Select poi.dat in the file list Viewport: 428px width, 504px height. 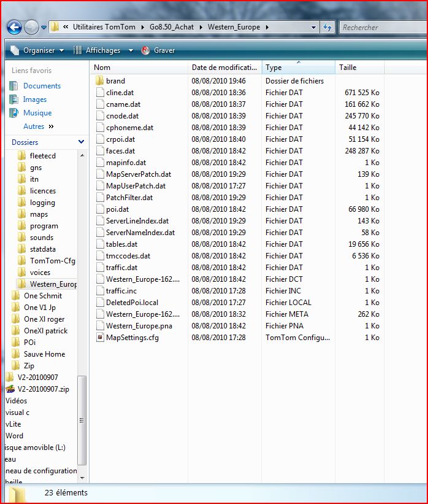pyautogui.click(x=117, y=209)
